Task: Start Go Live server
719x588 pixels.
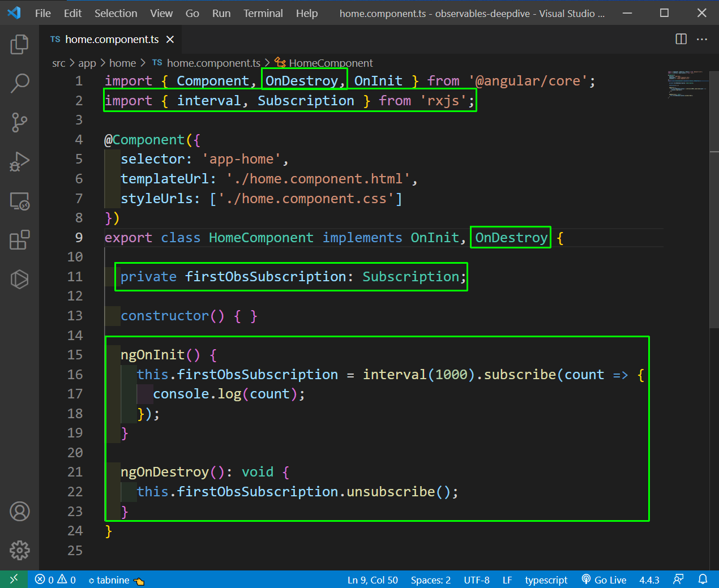Action: (x=604, y=580)
